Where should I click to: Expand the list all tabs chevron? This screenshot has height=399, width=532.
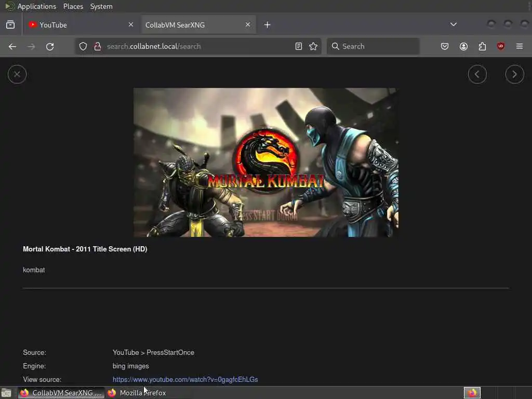(453, 24)
